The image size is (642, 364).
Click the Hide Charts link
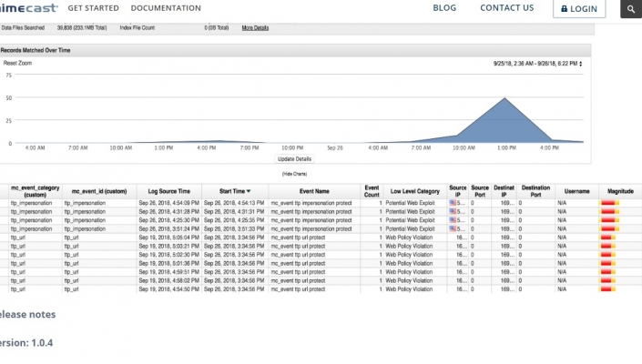(294, 174)
